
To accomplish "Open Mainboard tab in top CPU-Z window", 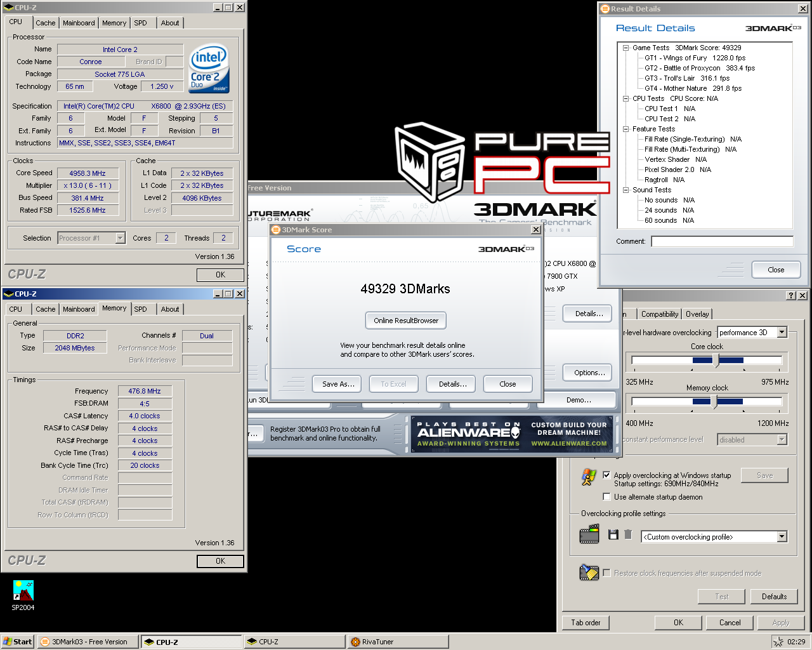I will tap(79, 23).
